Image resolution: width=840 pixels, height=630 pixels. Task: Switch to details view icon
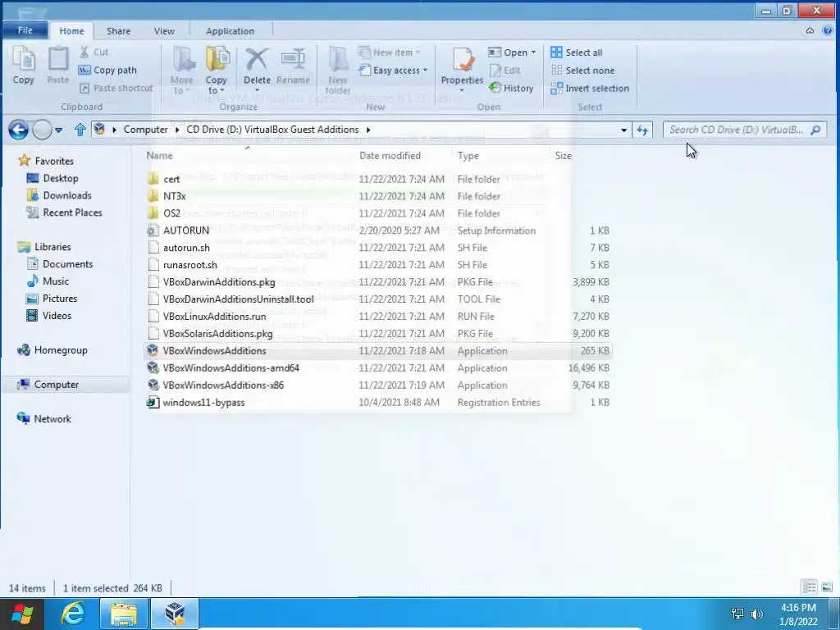coord(810,587)
